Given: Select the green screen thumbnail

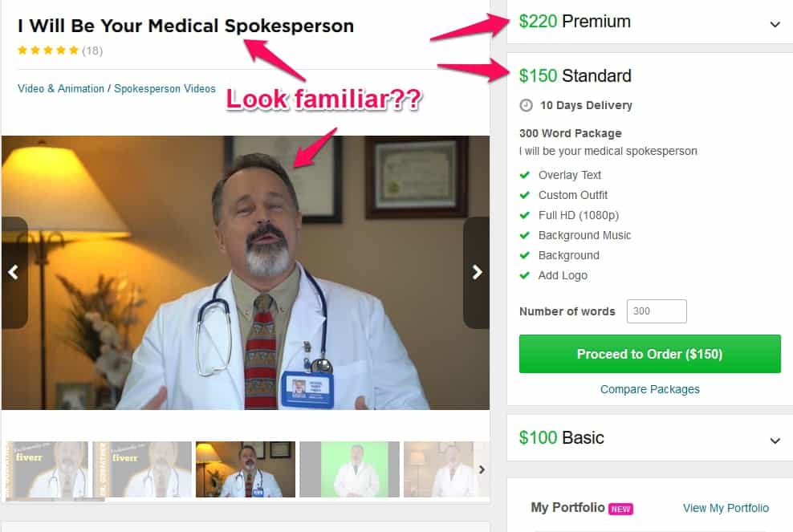Looking at the screenshot, I should [349, 469].
